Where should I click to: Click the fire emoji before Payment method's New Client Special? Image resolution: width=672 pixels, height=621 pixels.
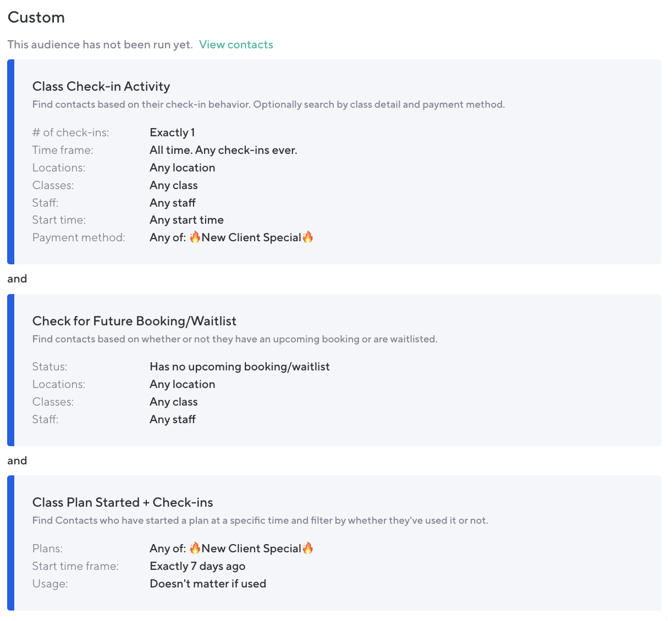pos(195,237)
